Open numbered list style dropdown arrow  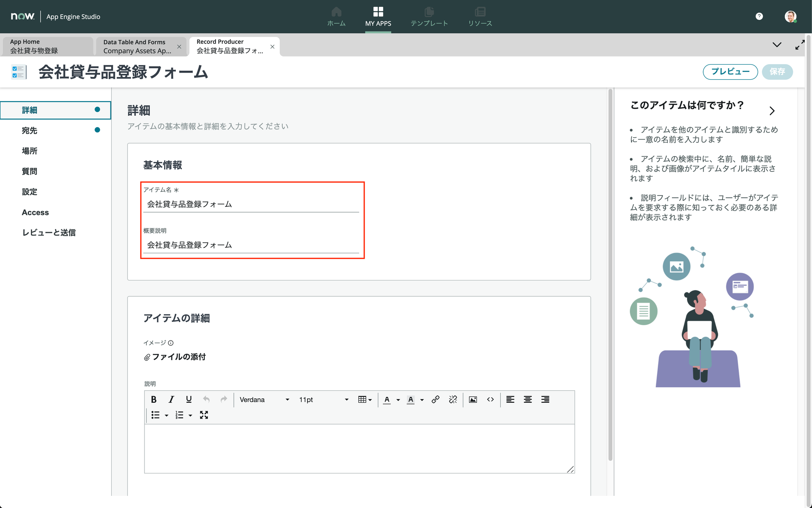[190, 415]
